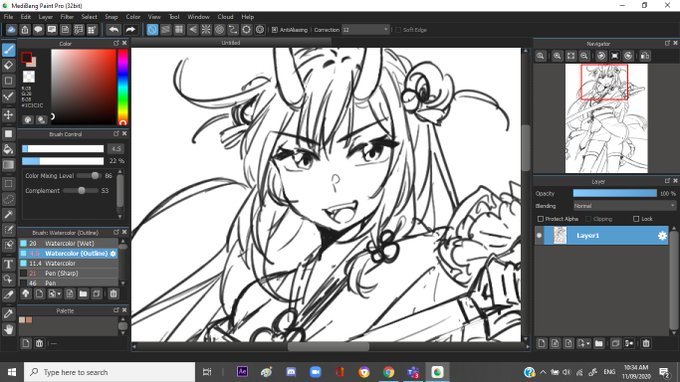Select the Gradient tool
Viewport: 680px width, 382px height.
(8, 165)
